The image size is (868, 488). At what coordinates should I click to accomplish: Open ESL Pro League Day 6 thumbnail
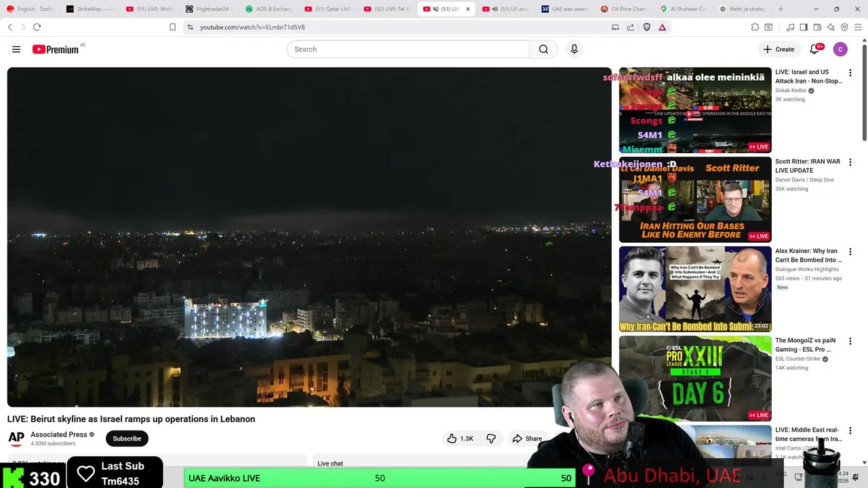point(695,378)
